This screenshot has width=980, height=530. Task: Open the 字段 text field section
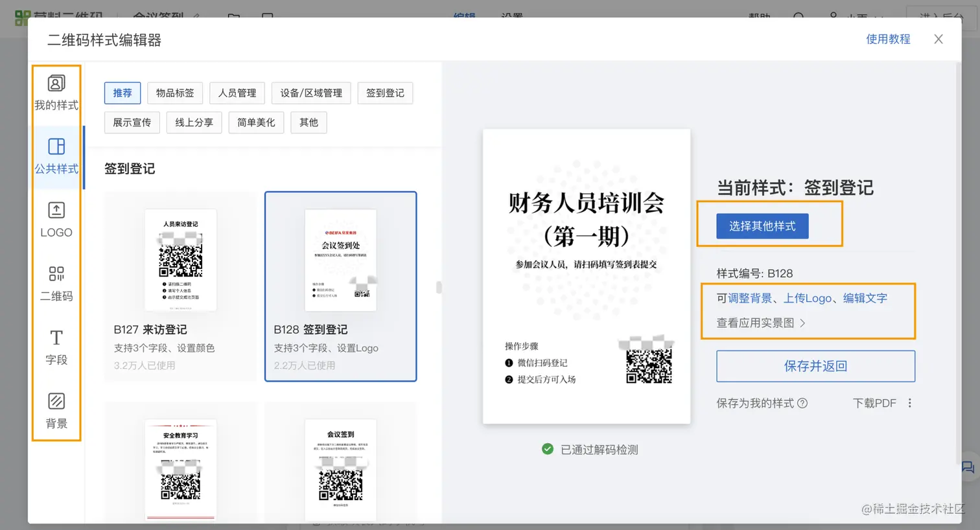pos(56,347)
